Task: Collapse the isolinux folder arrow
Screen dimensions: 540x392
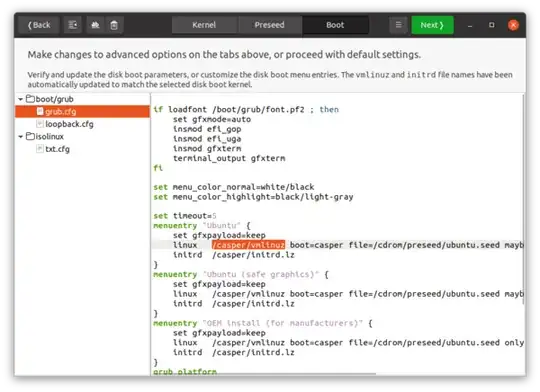Action: [x=21, y=137]
